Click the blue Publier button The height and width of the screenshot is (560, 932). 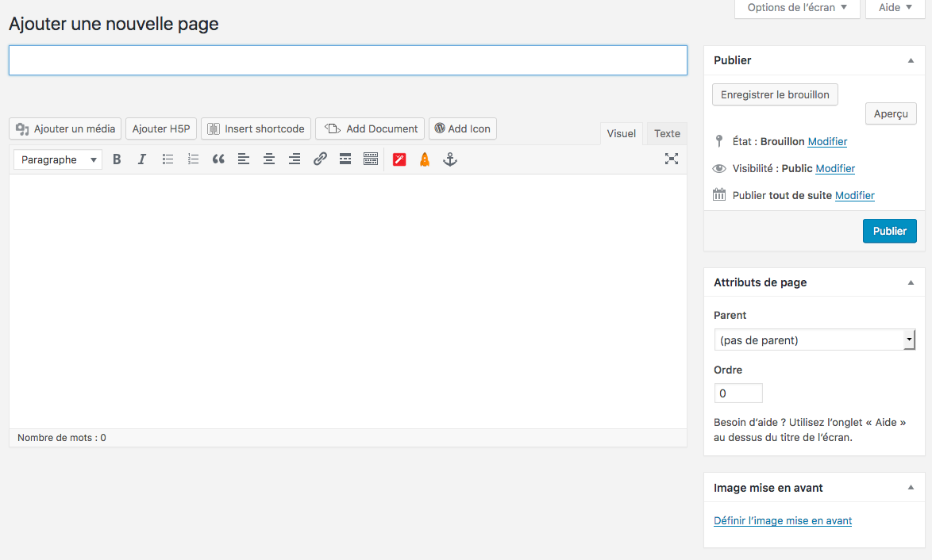coord(889,231)
